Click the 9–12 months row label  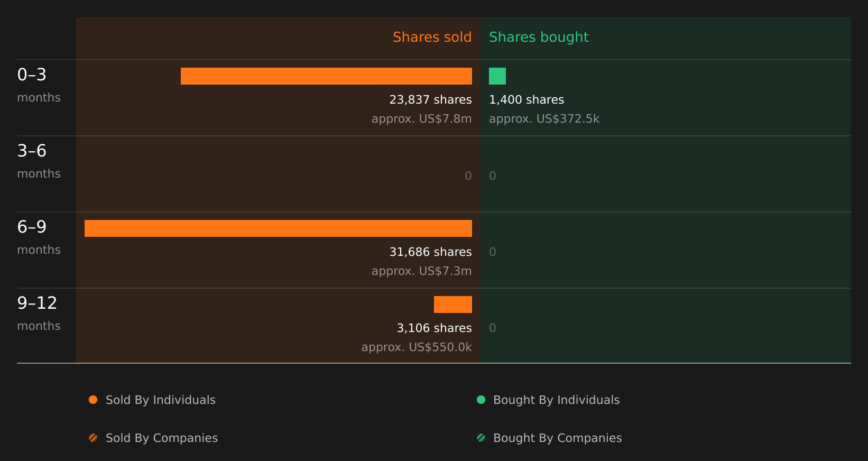(x=39, y=313)
